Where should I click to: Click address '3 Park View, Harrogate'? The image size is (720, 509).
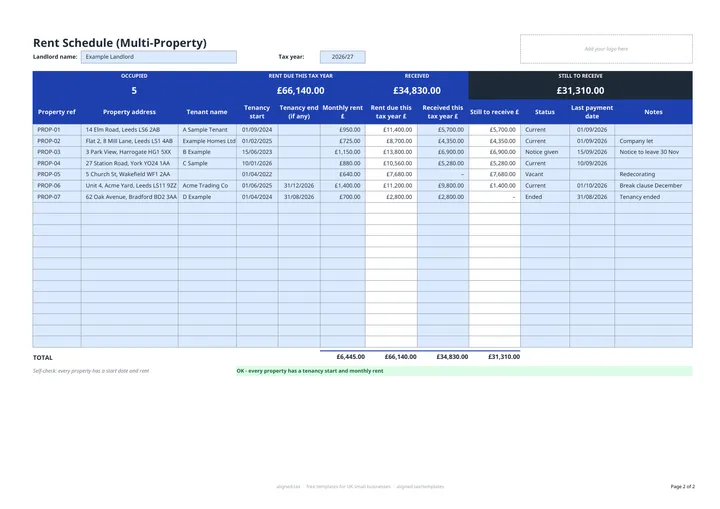(129, 152)
